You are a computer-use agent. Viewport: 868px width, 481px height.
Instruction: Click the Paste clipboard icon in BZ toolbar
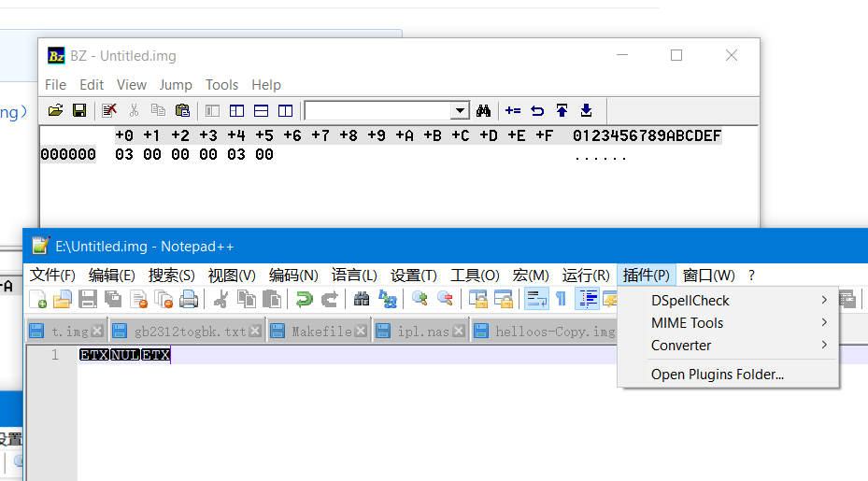click(182, 111)
